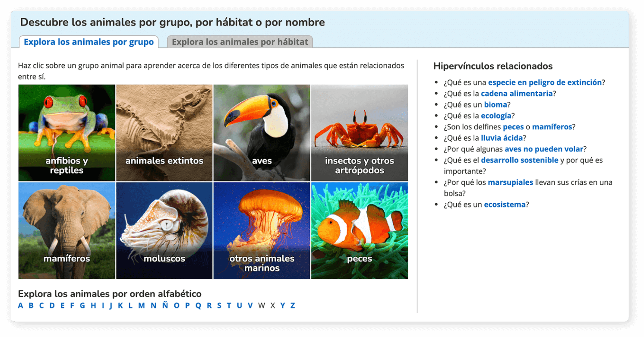Screen dimensions: 644x337
Task: Browse animals starting with letter G
Action: click(x=82, y=306)
